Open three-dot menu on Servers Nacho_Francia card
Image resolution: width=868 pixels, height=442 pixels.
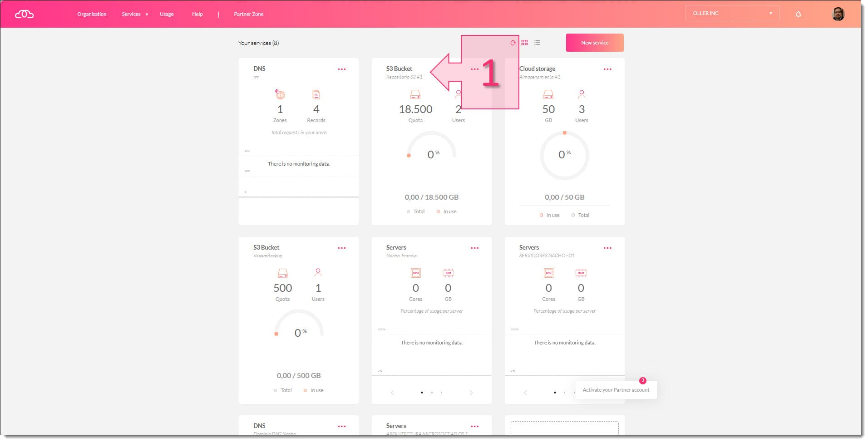[x=475, y=248]
